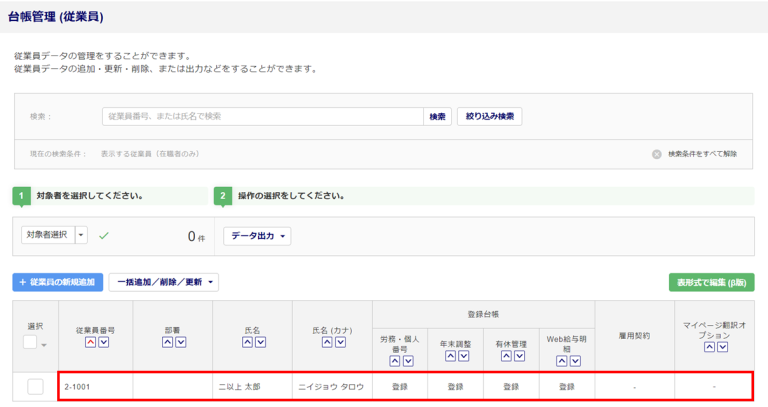
Task: Sort 年末調整 column ascending
Action: 450,356
